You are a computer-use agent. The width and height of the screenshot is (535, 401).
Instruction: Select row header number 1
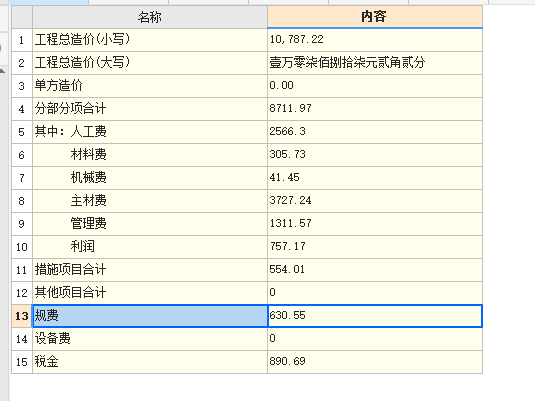point(22,40)
